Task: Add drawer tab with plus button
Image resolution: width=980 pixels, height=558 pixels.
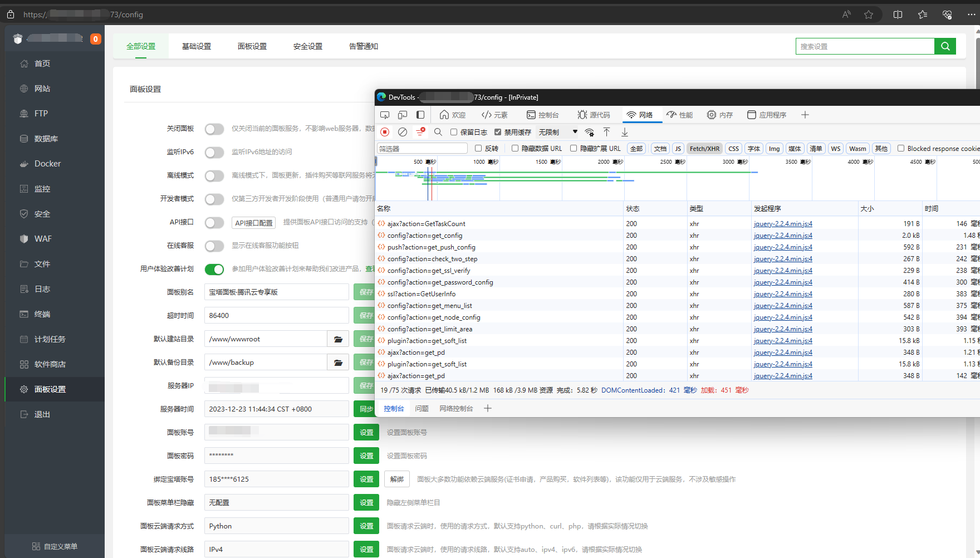Action: click(x=488, y=408)
